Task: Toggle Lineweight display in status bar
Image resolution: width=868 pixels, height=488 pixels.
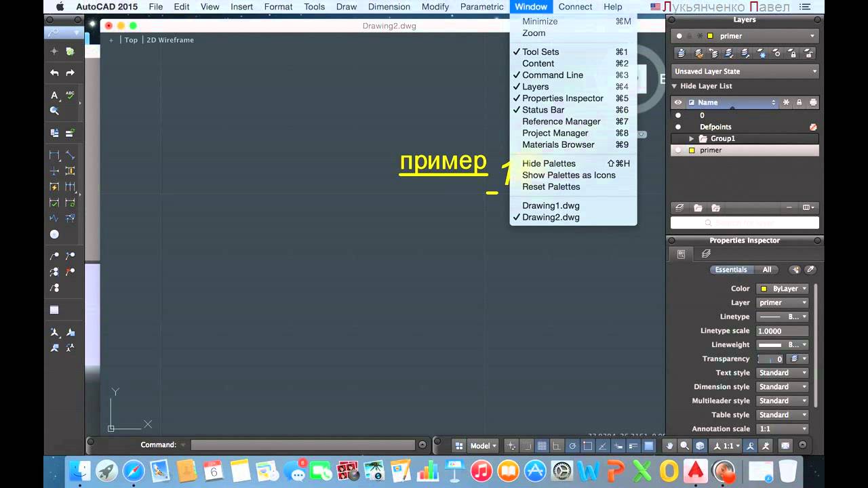Action: (x=633, y=445)
